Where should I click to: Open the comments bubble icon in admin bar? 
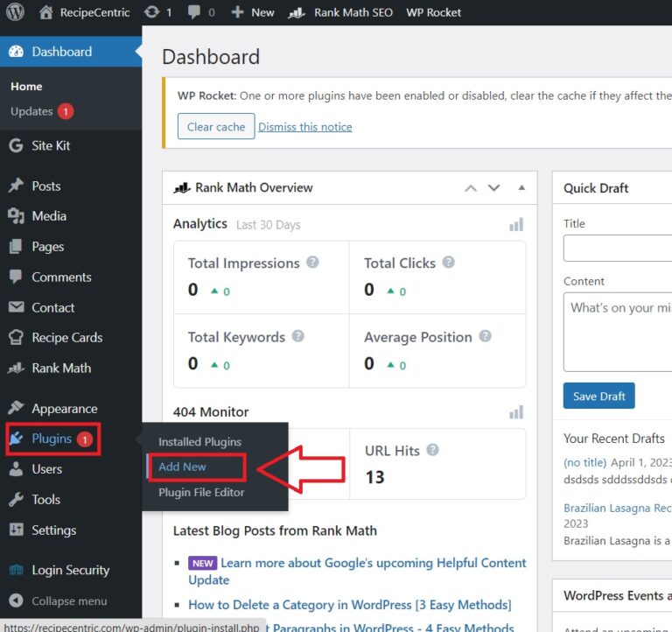(x=193, y=12)
